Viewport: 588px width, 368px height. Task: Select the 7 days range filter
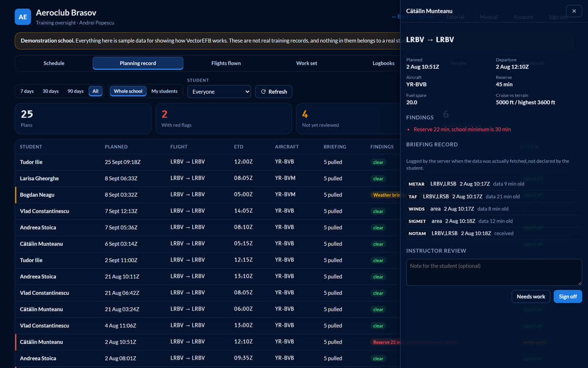[x=27, y=91]
